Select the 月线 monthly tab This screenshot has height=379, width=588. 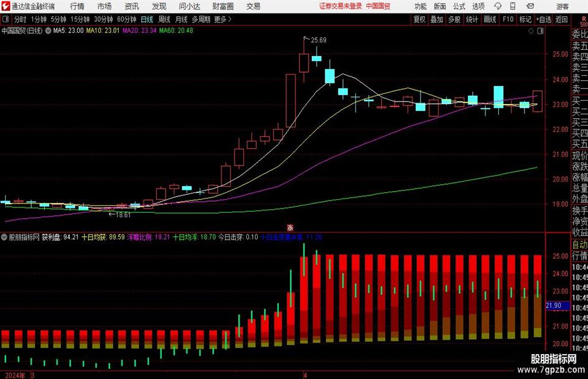(x=182, y=19)
